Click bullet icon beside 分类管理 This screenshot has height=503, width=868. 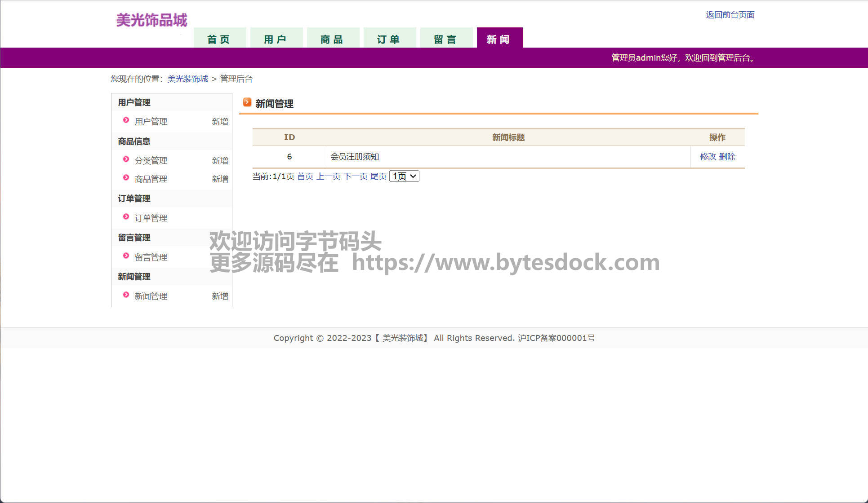pos(126,159)
